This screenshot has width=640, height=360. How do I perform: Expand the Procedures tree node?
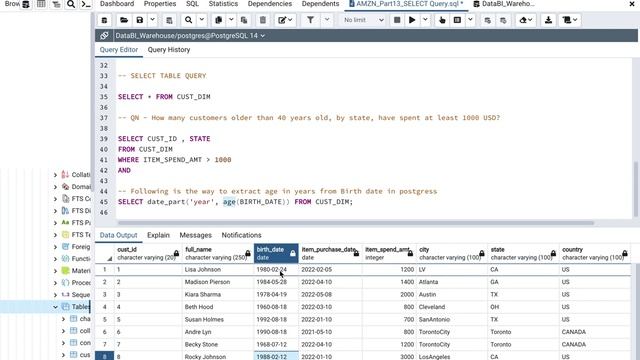click(55, 283)
